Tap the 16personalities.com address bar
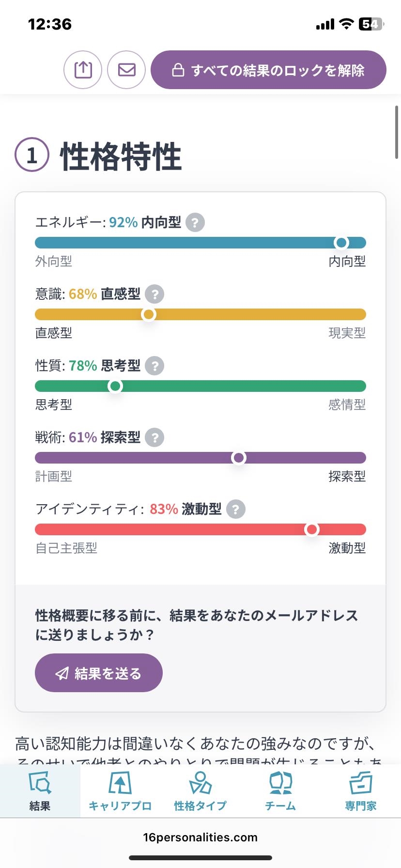The height and width of the screenshot is (868, 401). [200, 837]
